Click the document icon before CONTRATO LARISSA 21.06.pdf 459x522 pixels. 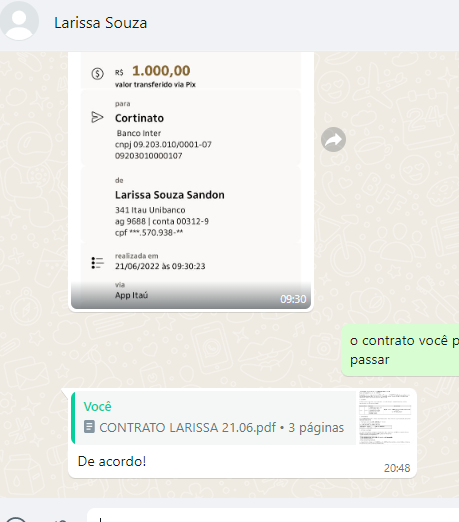tap(89, 427)
